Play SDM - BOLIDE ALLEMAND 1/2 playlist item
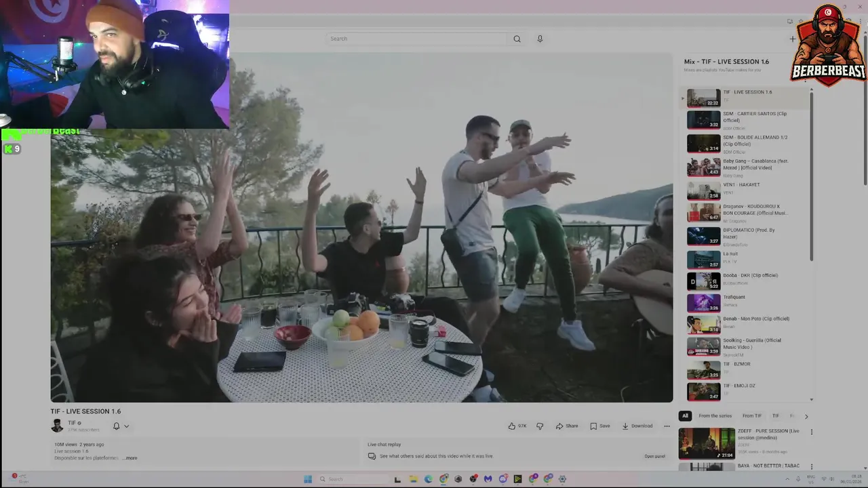This screenshot has width=868, height=488. 746,143
